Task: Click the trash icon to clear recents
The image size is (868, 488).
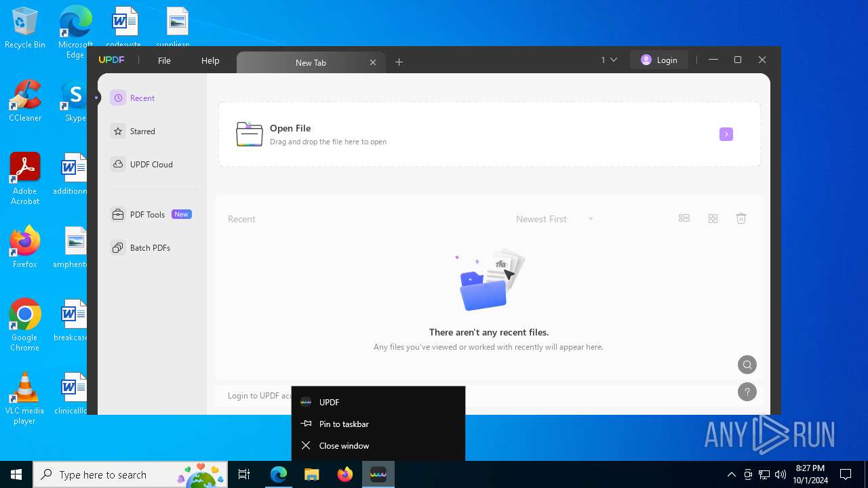Action: pyautogui.click(x=741, y=218)
